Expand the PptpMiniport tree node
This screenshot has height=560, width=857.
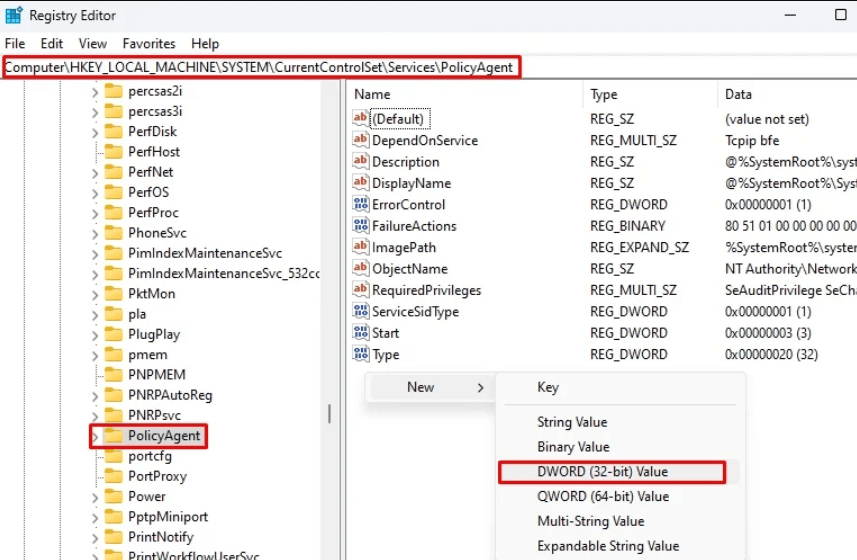(x=95, y=517)
